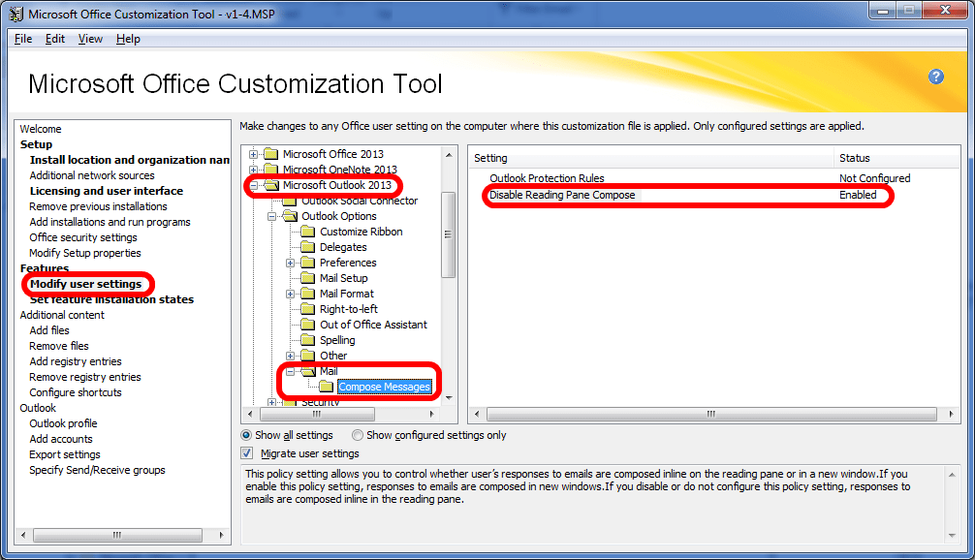Collapse the Microsoft Outlook 2013 tree node
The height and width of the screenshot is (560, 975).
(254, 185)
